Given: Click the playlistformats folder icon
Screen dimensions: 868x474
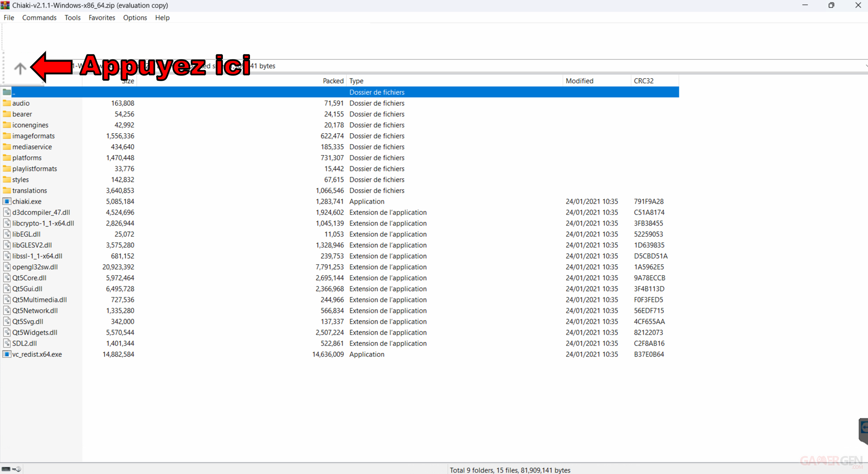Looking at the screenshot, I should (7, 169).
